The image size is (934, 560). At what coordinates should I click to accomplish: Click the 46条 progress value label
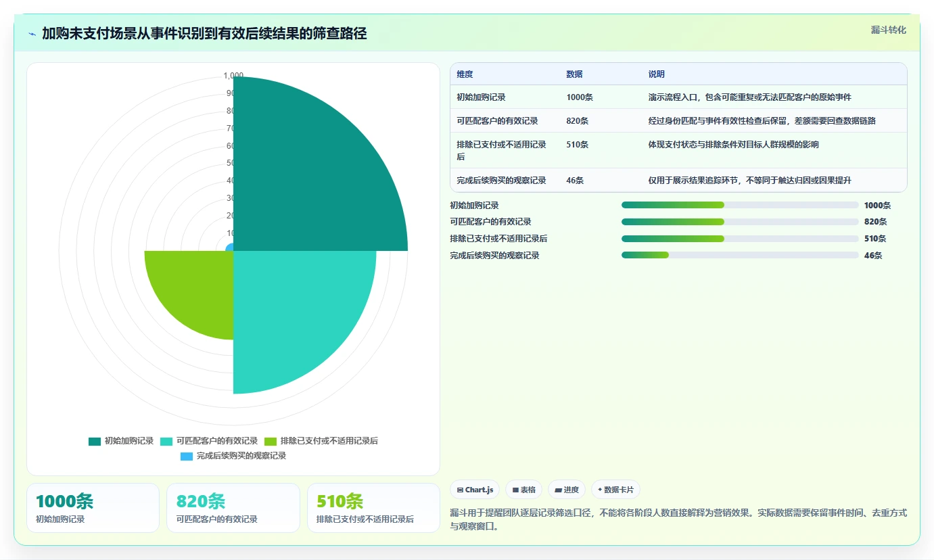click(x=873, y=256)
